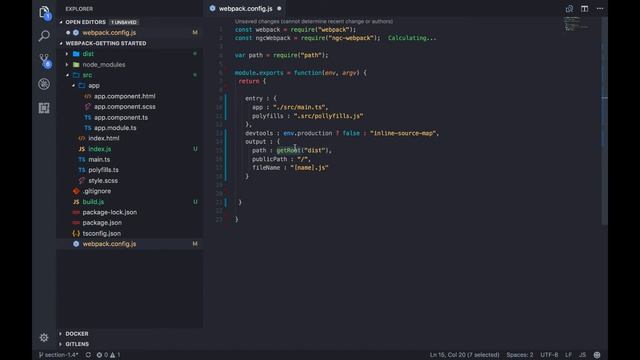This screenshot has height=360, width=640.
Task: Open app.component.scss file
Action: [124, 107]
